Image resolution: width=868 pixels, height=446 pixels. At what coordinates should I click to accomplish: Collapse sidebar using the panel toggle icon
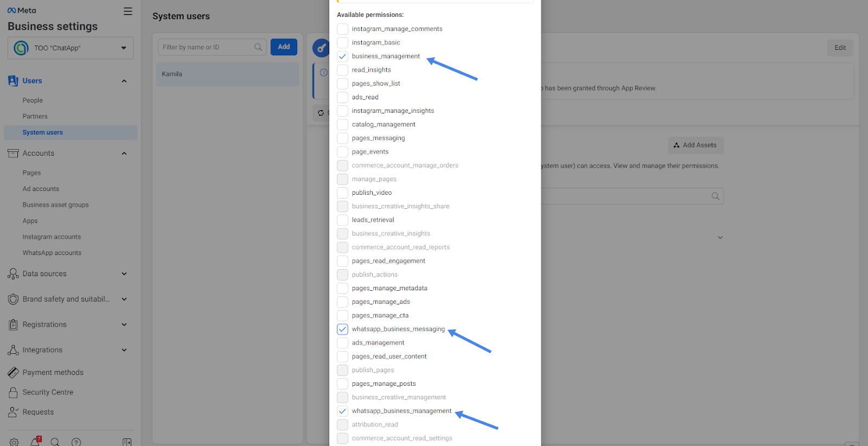point(127,442)
